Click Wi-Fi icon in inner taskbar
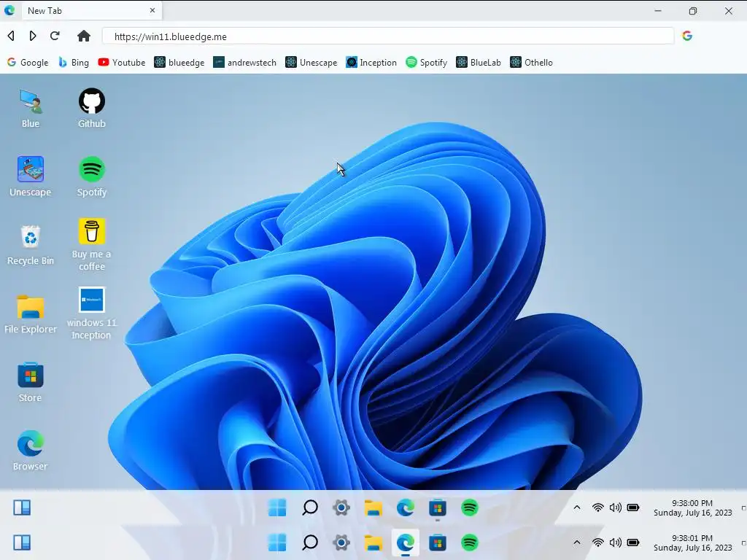Image resolution: width=747 pixels, height=560 pixels. (598, 507)
